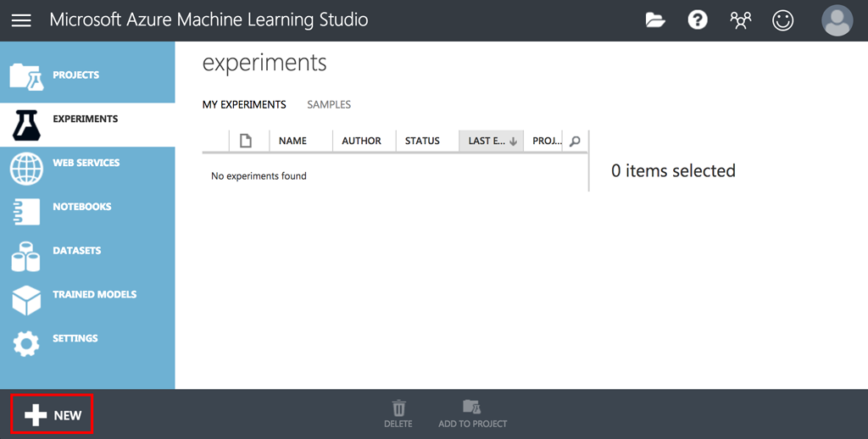Click the document type column icon
This screenshot has height=439, width=868.
click(245, 141)
